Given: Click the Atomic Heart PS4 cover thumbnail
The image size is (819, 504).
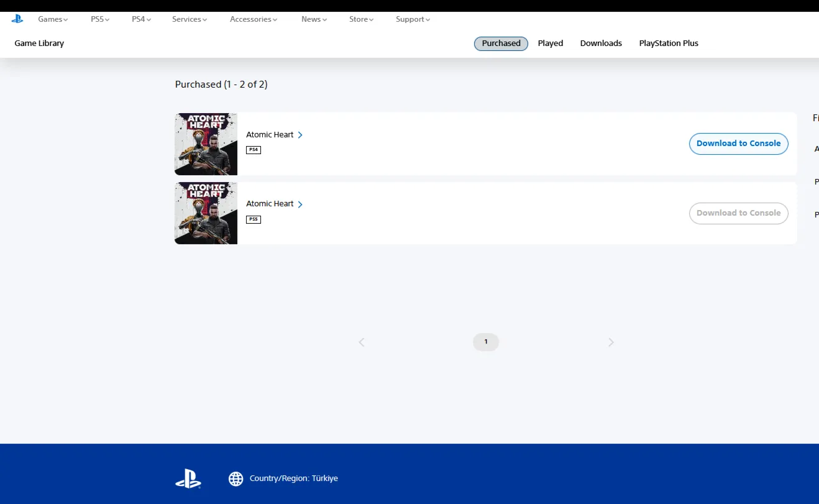Looking at the screenshot, I should [206, 144].
